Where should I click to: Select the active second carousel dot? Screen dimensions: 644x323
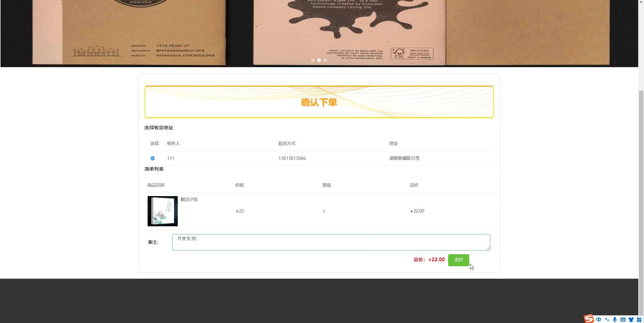tap(319, 60)
